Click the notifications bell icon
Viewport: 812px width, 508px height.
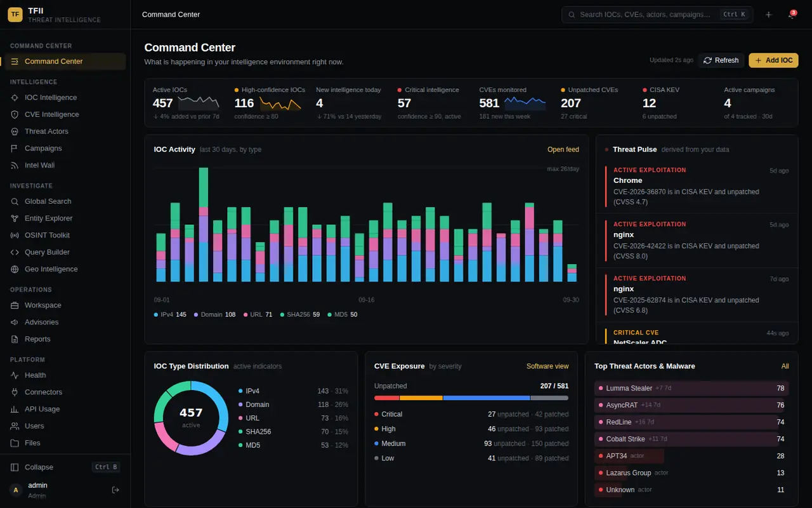[x=791, y=15]
